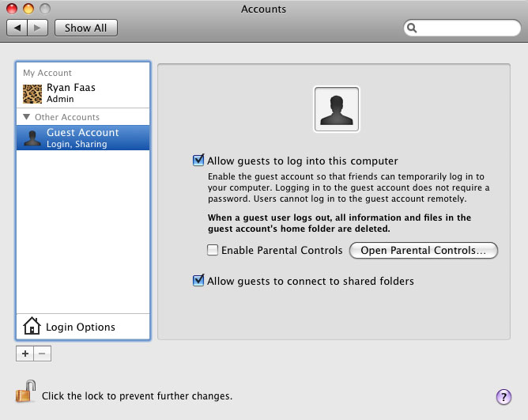Collapse the Other Accounts disclosure triangle
Viewport: 528px width, 420px height.
point(26,117)
